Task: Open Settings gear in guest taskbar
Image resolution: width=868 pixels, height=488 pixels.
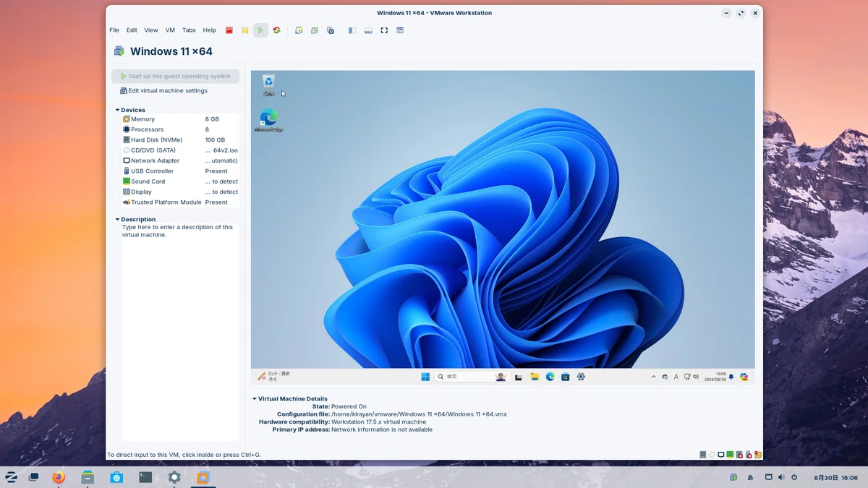Action: [x=581, y=377]
